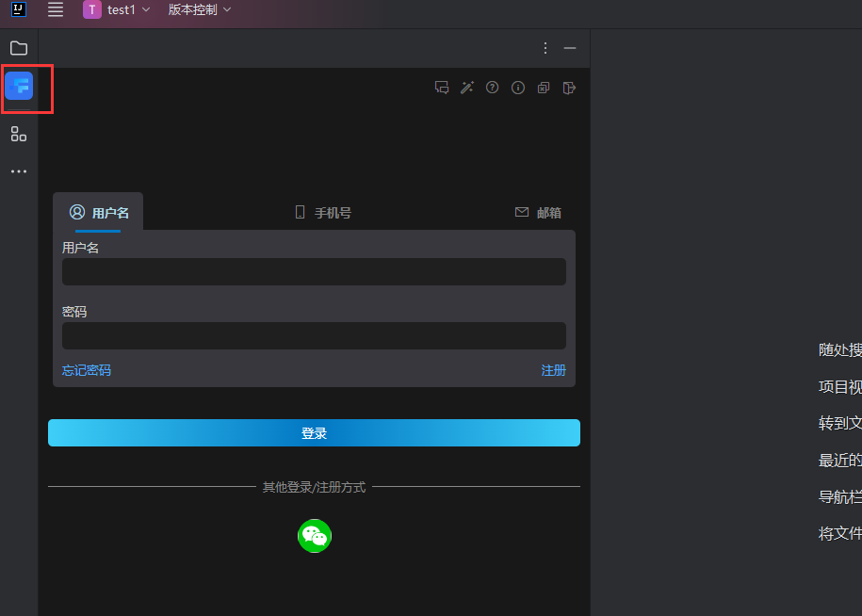Click the 忘记密码 link
862x616 pixels.
pos(87,370)
